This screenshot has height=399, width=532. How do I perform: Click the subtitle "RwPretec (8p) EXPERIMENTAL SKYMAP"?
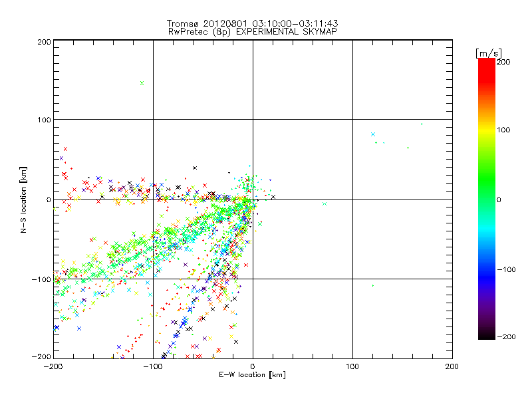[253, 32]
